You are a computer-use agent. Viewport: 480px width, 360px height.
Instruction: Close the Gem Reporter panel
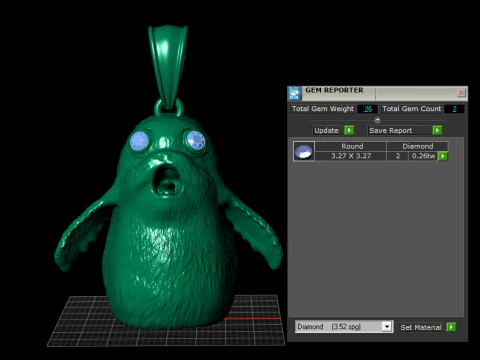click(x=461, y=93)
